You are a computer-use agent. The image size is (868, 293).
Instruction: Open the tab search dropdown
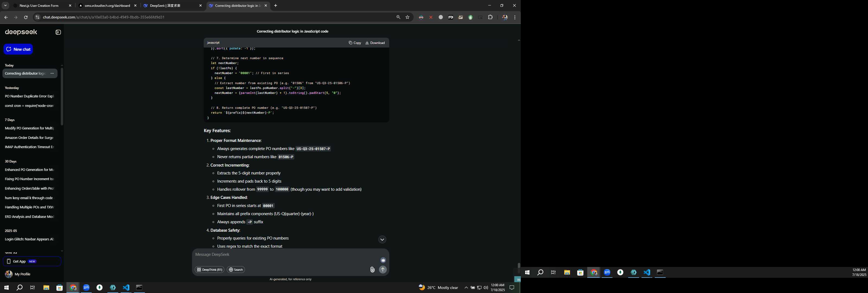coord(5,6)
